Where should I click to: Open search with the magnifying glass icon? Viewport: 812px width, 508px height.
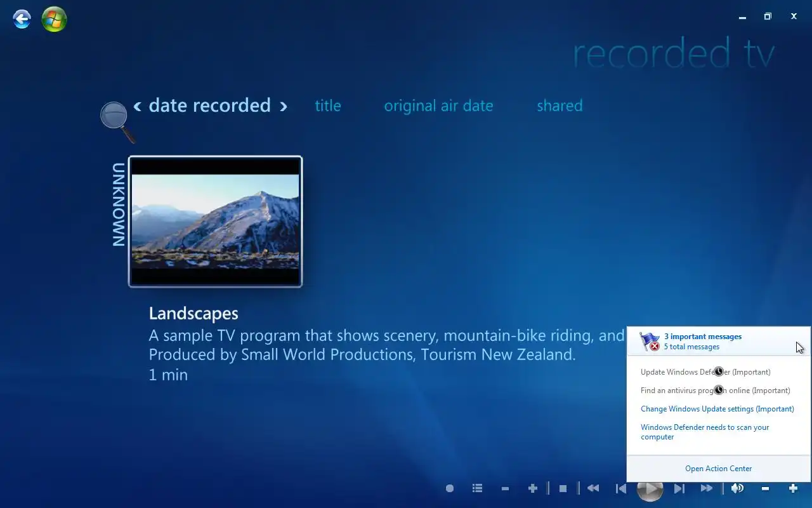(x=117, y=122)
